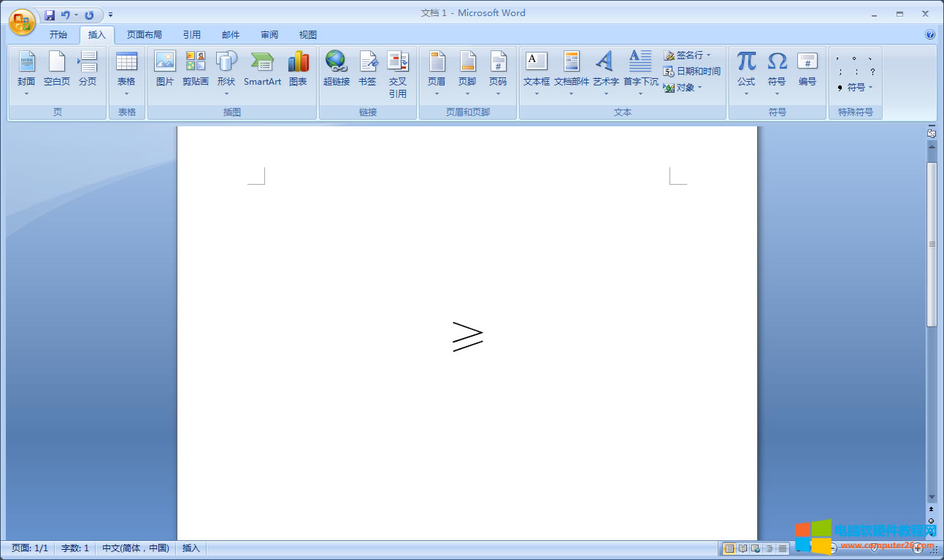This screenshot has width=944, height=560.
Task: Open the drop cap (首字下沉) menu
Action: [640, 73]
